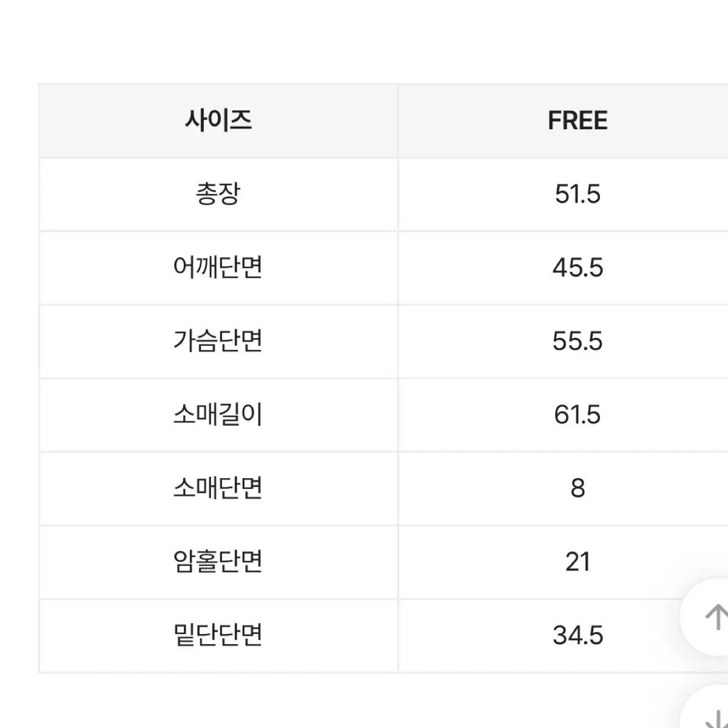Image resolution: width=728 pixels, height=728 pixels.
Task: Click the empty space below the table
Action: click(x=340, y=701)
